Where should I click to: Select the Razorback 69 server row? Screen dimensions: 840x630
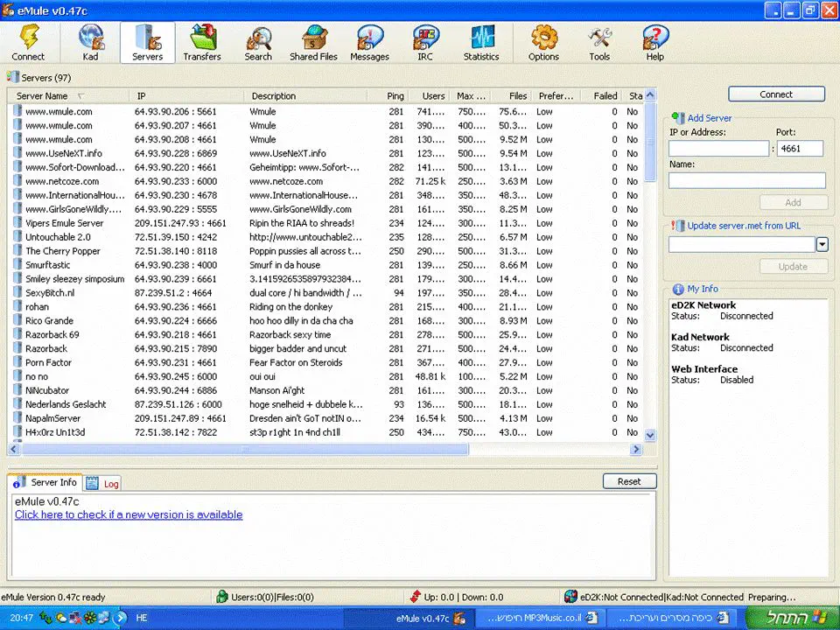pos(52,335)
